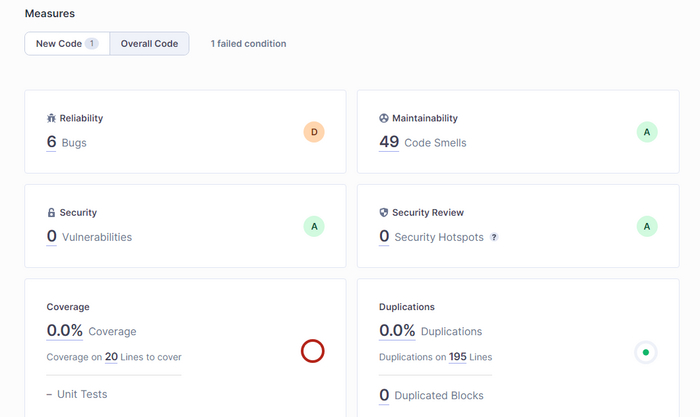Click the Maintainability A rating badge
700x417 pixels.
pyautogui.click(x=647, y=132)
